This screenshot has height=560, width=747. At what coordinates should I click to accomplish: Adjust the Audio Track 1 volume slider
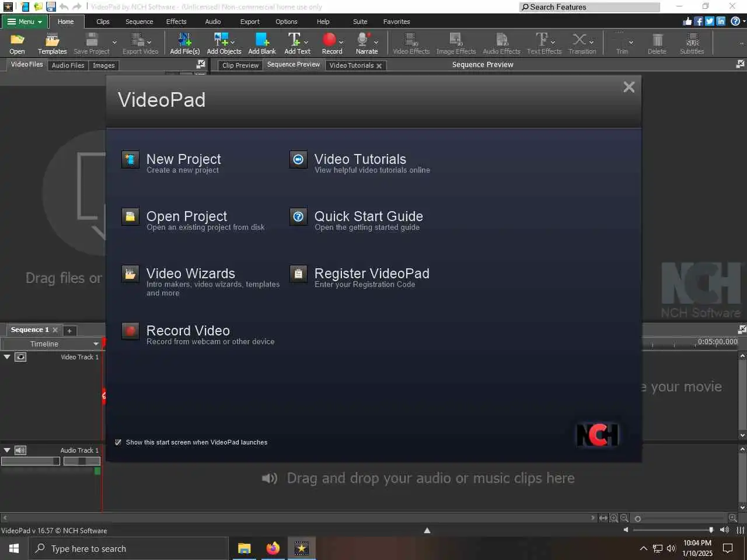coord(30,461)
